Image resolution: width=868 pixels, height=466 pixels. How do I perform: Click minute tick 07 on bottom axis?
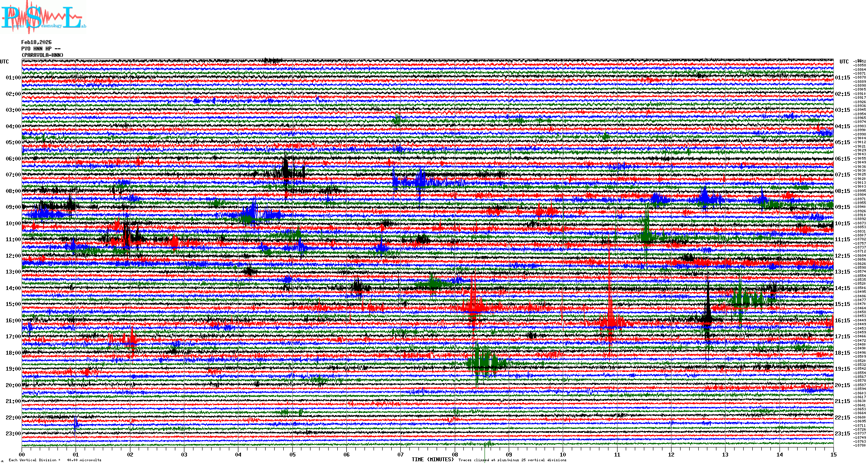tap(401, 454)
